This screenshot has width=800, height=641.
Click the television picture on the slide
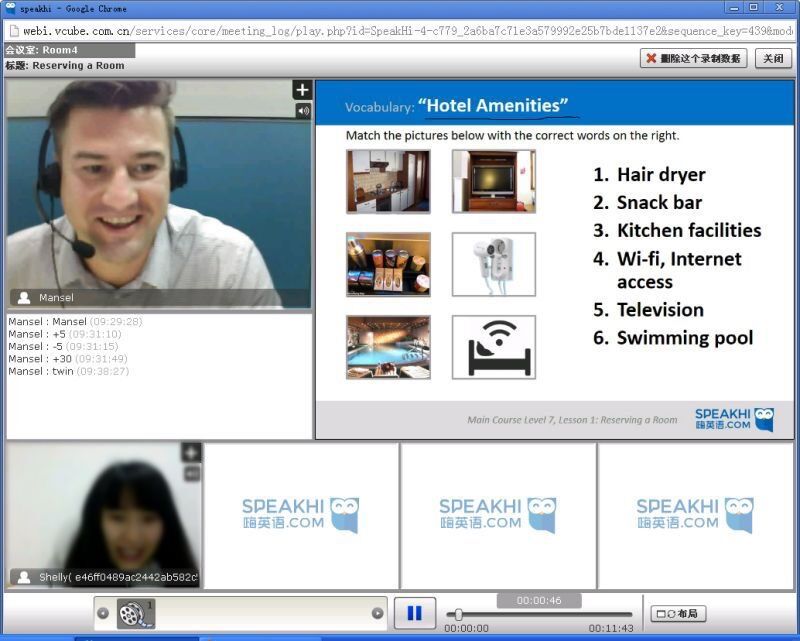click(493, 181)
